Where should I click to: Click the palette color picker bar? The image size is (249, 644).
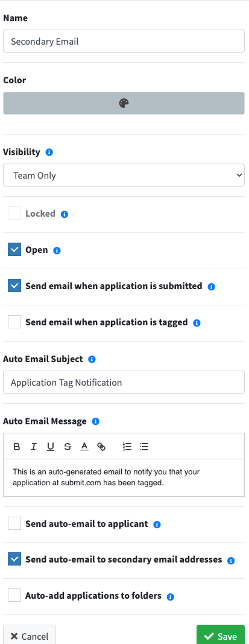[124, 103]
